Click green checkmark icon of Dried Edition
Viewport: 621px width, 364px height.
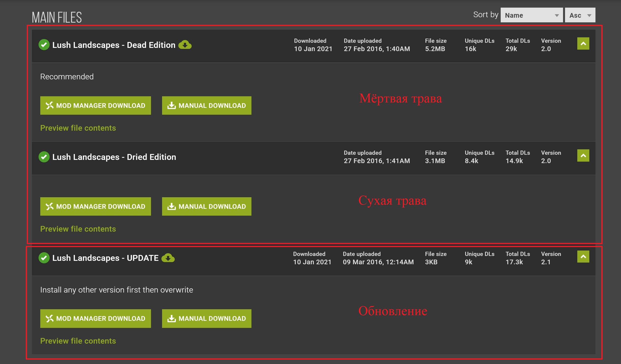(44, 157)
